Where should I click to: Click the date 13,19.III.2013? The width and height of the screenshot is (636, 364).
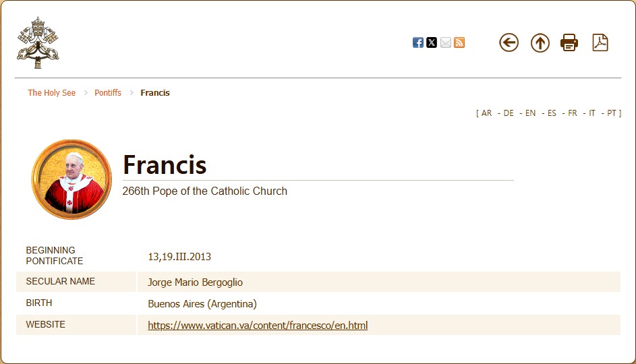[x=179, y=257]
